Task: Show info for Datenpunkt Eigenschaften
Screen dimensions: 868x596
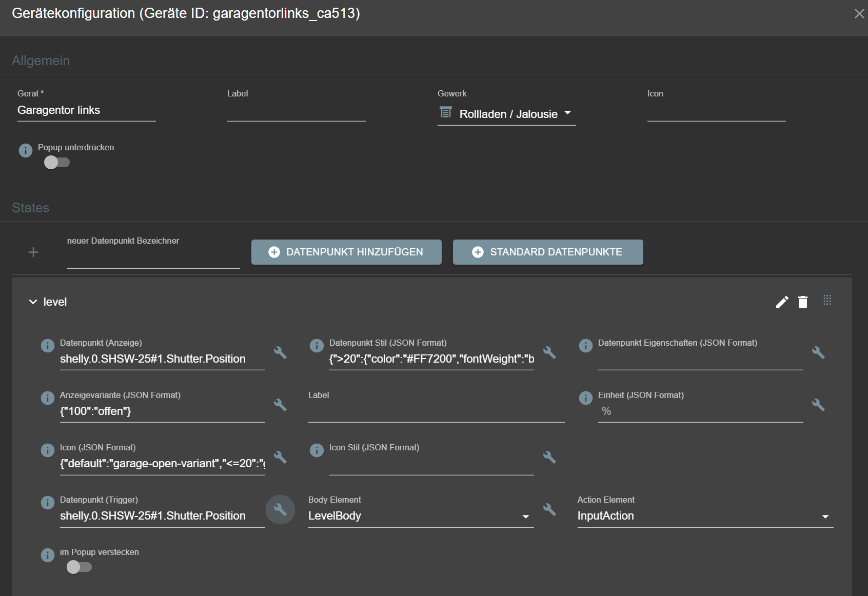Action: pyautogui.click(x=586, y=346)
